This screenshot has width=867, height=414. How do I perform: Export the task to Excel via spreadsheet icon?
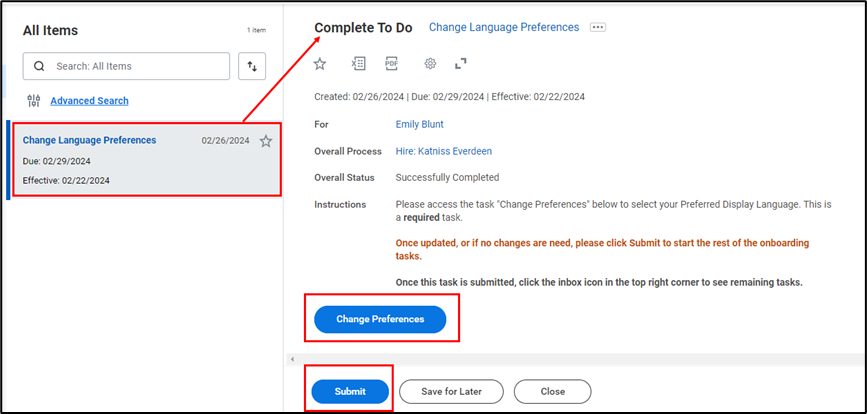tap(358, 64)
